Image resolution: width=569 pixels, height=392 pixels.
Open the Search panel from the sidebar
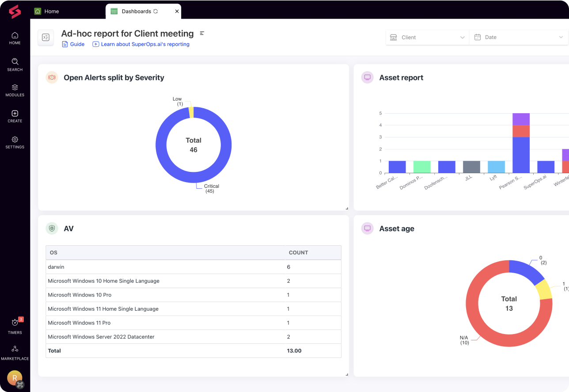click(15, 63)
